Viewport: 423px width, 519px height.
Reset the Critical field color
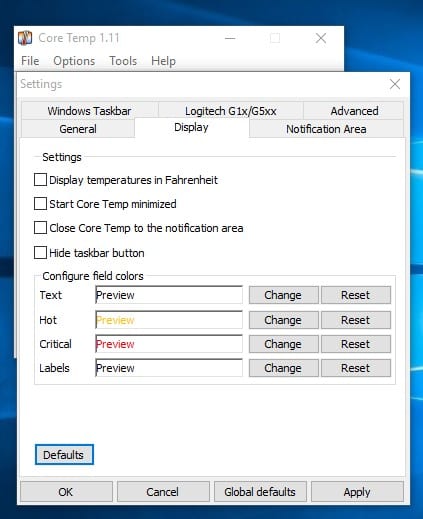pos(356,344)
